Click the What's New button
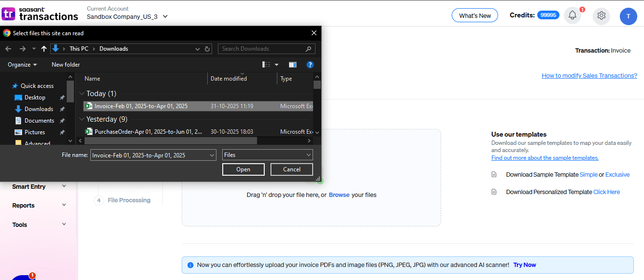Screen dimensions: 644x280 coord(474,15)
